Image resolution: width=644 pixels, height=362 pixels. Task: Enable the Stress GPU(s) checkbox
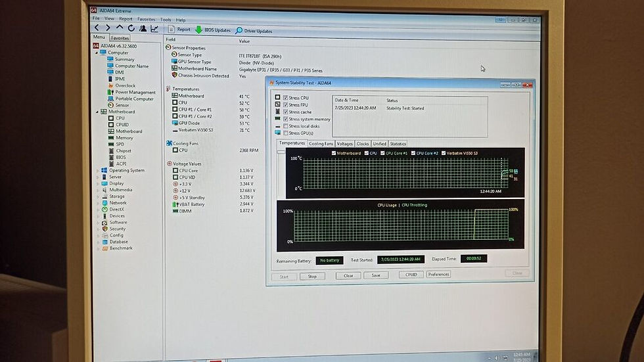(x=285, y=133)
